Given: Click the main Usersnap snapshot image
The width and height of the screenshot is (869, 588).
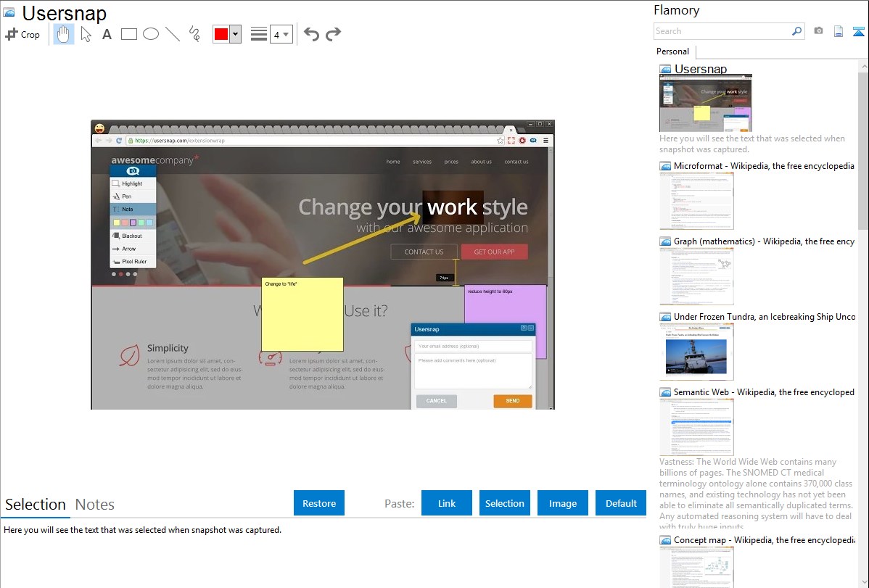Looking at the screenshot, I should 323,265.
